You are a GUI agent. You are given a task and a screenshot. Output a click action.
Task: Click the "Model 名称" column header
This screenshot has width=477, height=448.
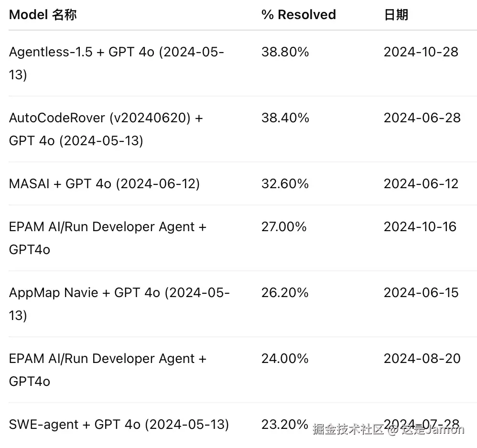pos(43,15)
